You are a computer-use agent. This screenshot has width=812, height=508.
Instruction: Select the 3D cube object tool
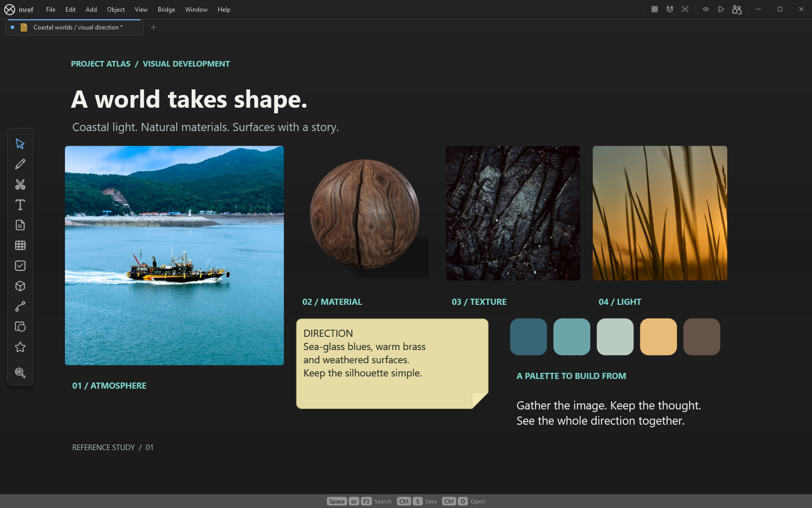[x=20, y=286]
